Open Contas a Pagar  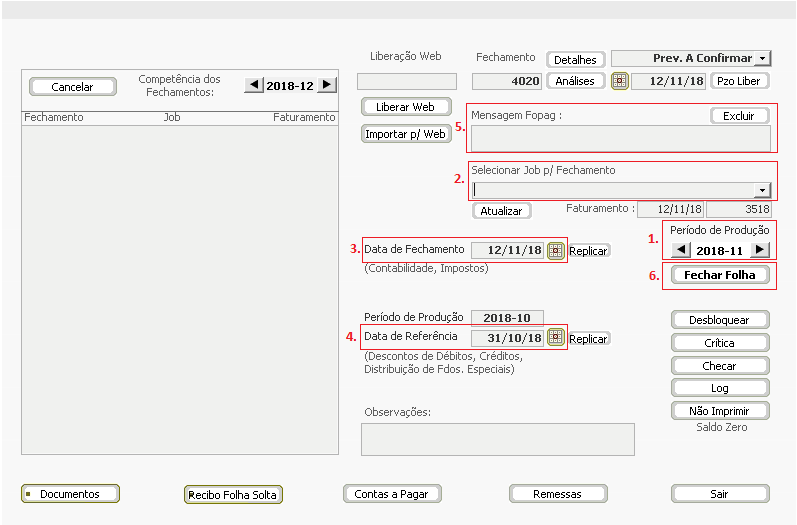click(392, 494)
